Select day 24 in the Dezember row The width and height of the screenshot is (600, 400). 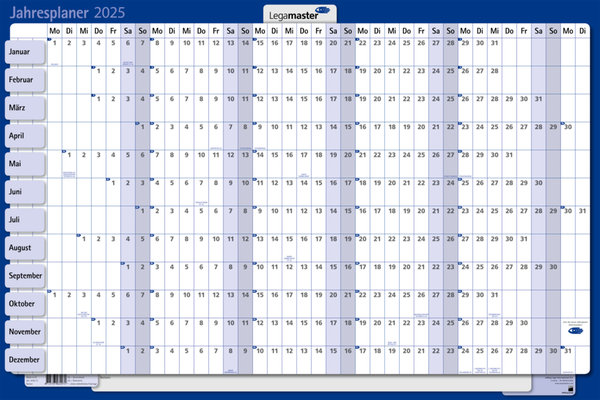[x=464, y=352]
